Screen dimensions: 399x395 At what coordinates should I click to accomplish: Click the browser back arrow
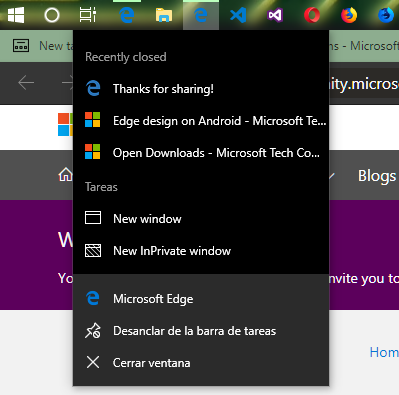(26, 83)
